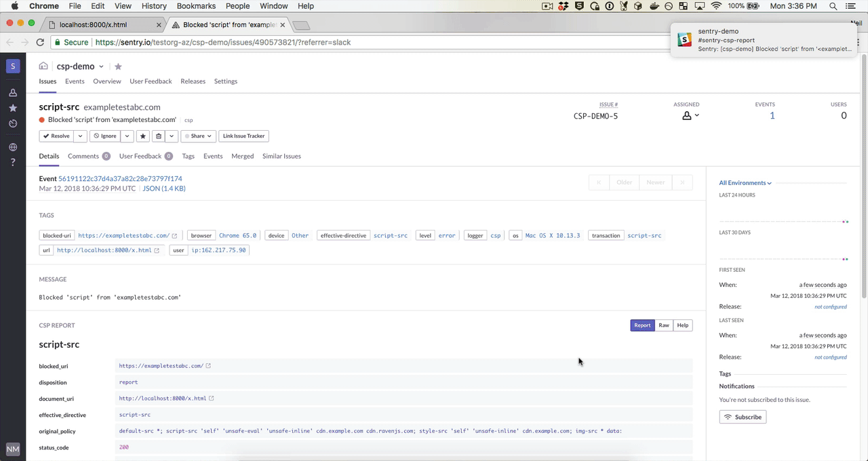868x461 pixels.
Task: Click the Ignore button
Action: pyautogui.click(x=105, y=136)
